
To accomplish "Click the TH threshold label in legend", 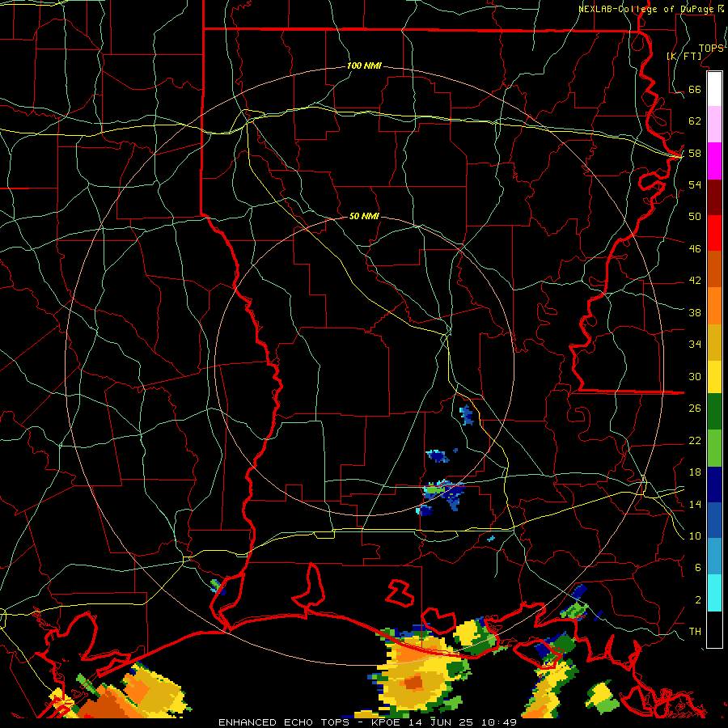I will click(695, 632).
